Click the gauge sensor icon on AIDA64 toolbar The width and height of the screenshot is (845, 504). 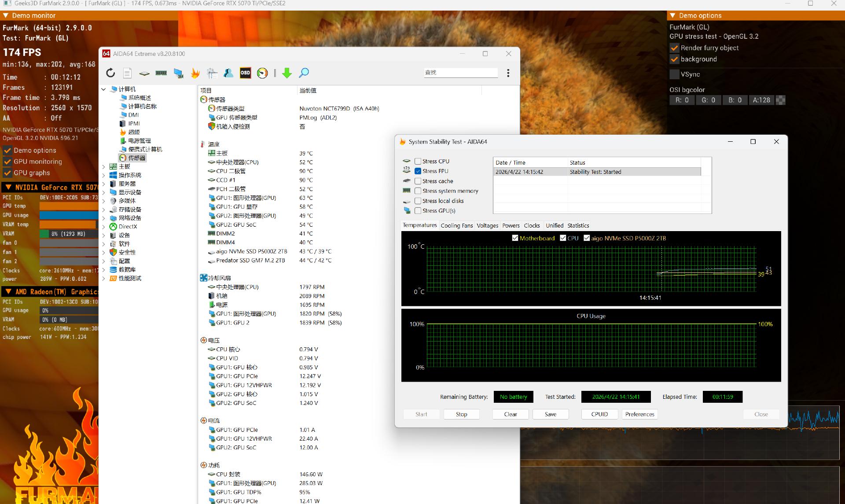tap(262, 73)
